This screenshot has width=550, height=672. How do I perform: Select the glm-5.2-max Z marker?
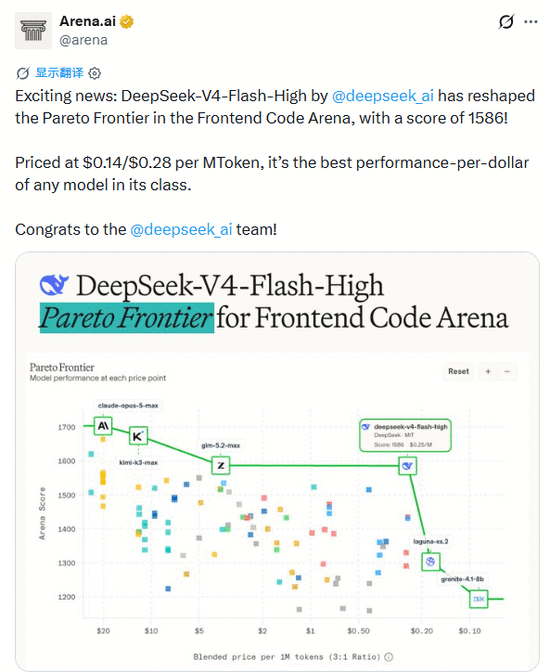221,465
